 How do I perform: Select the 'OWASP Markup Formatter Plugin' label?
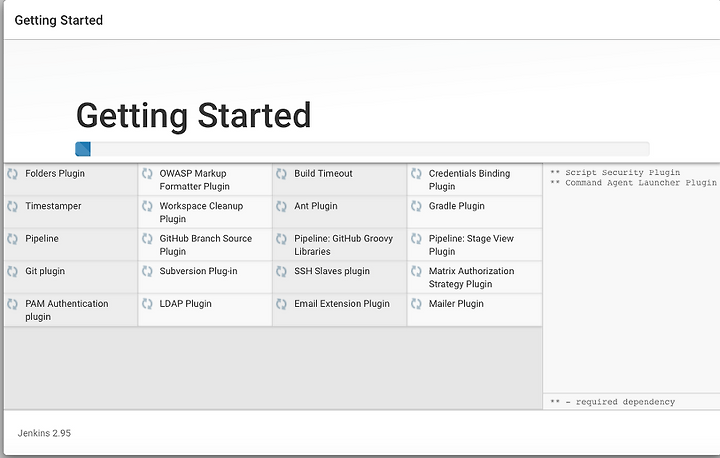pos(195,180)
